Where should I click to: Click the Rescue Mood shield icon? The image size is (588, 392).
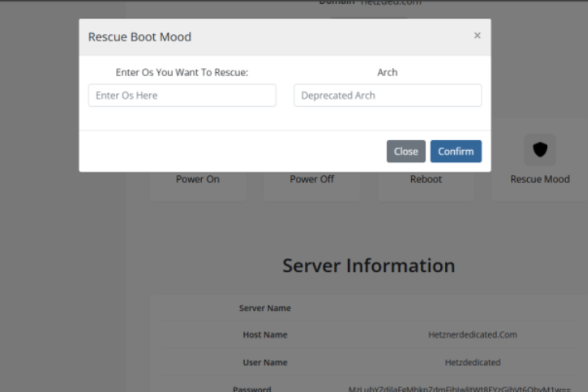click(540, 150)
